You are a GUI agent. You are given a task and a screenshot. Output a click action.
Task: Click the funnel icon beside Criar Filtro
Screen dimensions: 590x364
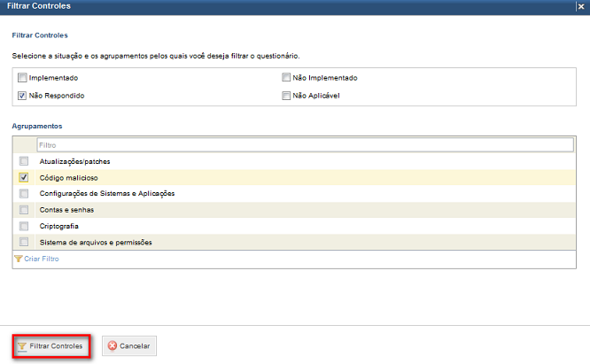click(x=18, y=259)
